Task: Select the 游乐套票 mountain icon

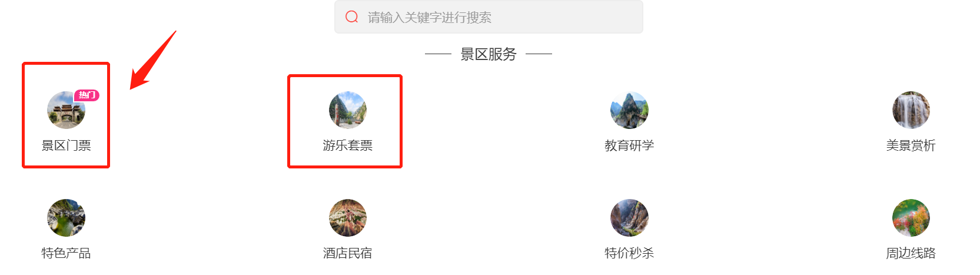Action: 348,110
